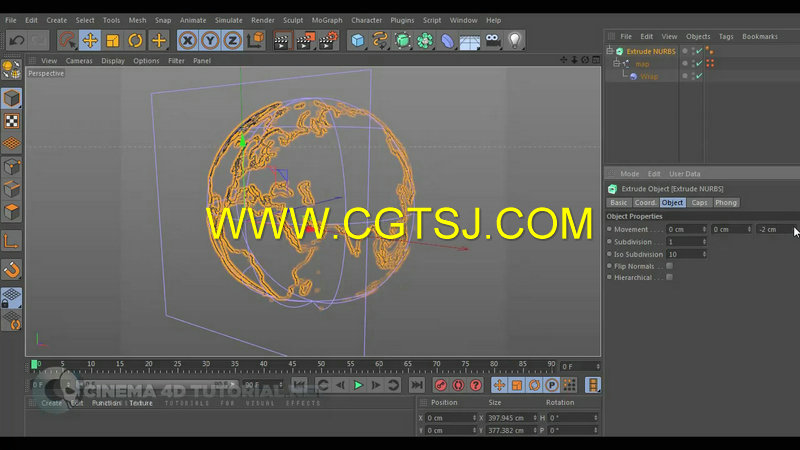Viewport: 800px width, 450px height.
Task: Open the File menu
Action: (11, 20)
